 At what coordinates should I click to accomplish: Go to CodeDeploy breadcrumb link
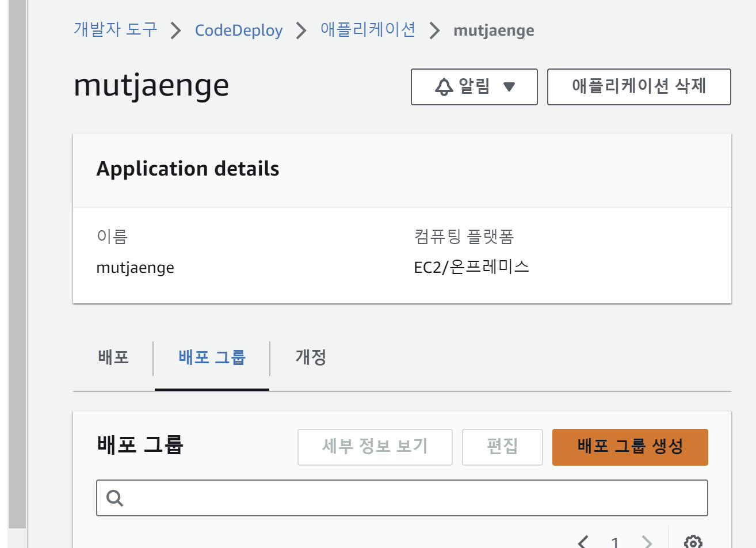pos(239,31)
